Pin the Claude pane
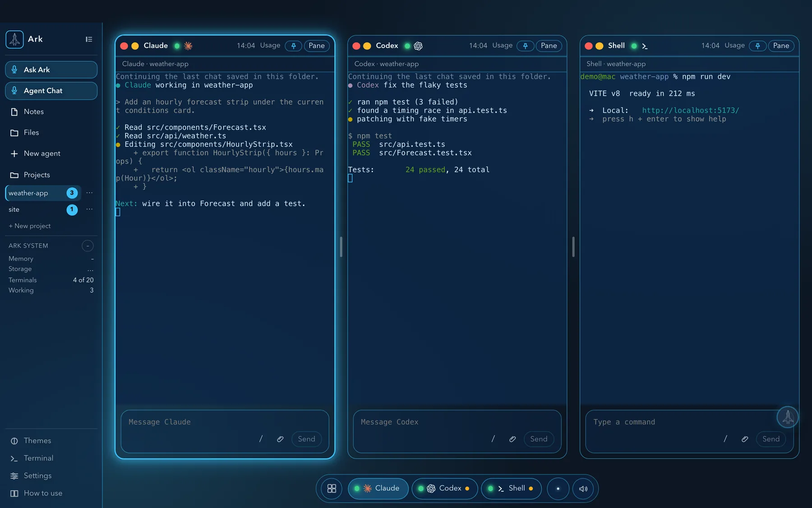The width and height of the screenshot is (812, 508). click(293, 46)
